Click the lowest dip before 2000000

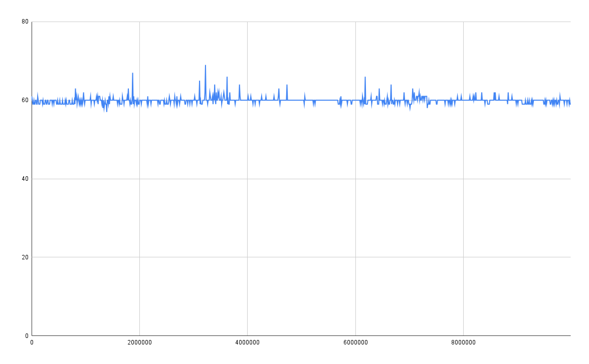[106, 111]
